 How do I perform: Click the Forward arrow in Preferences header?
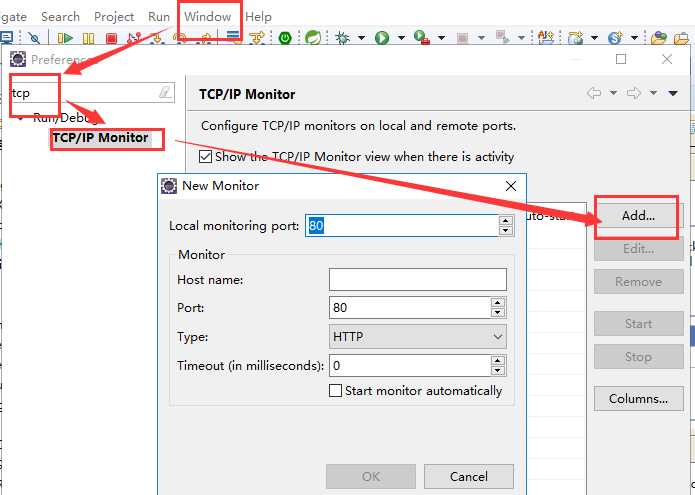(633, 93)
